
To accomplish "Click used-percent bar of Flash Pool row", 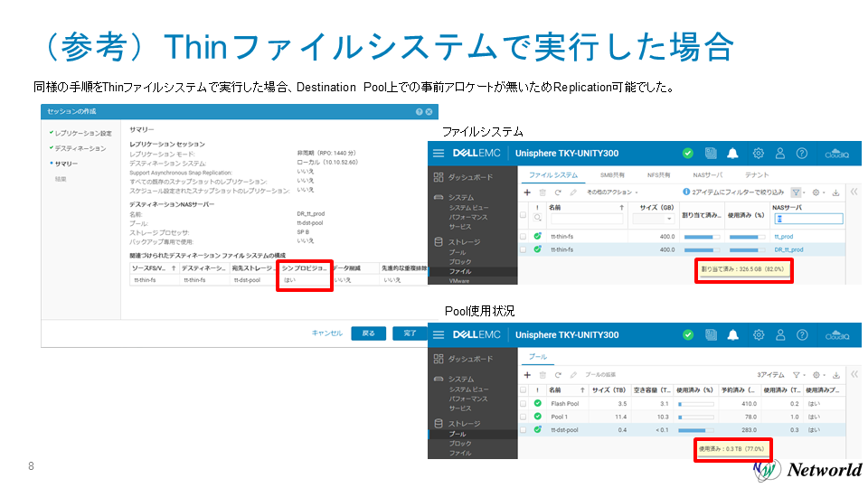I will click(x=696, y=404).
